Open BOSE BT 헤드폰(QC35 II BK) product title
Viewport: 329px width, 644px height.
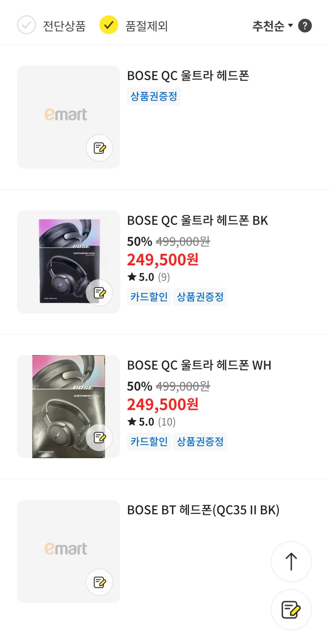(203, 510)
